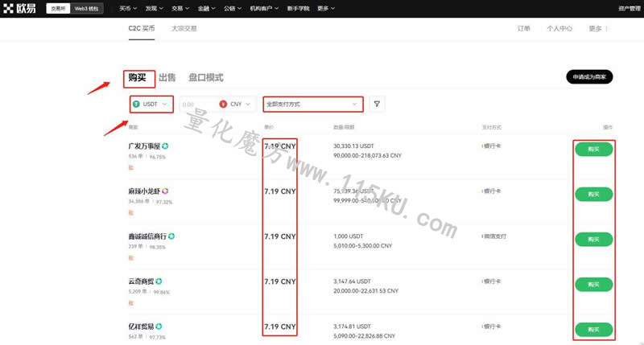Select the C2C 买币 tab
Image resolution: width=644 pixels, height=345 pixels.
coord(142,28)
